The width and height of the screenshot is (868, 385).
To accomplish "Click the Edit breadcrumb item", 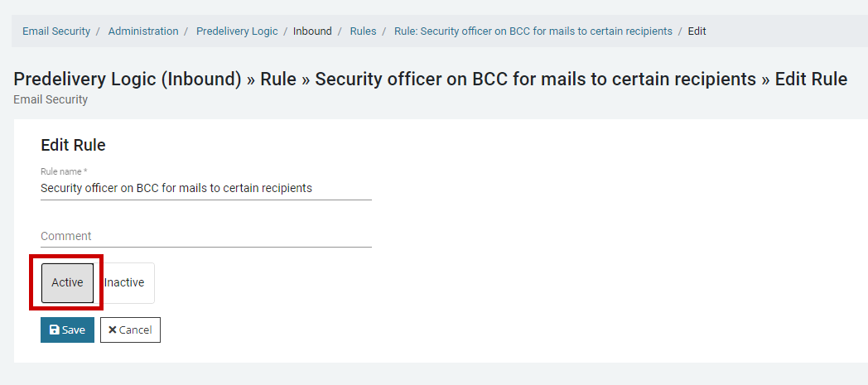I will pos(697,31).
